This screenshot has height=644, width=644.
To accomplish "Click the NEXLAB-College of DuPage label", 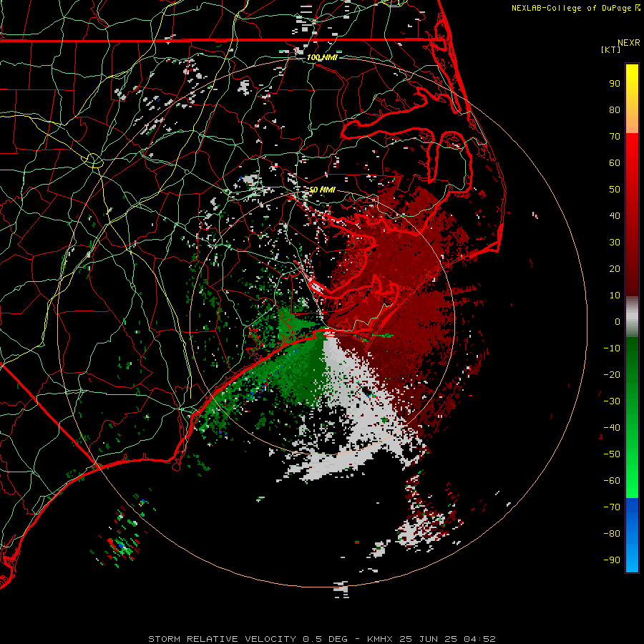I will click(576, 8).
